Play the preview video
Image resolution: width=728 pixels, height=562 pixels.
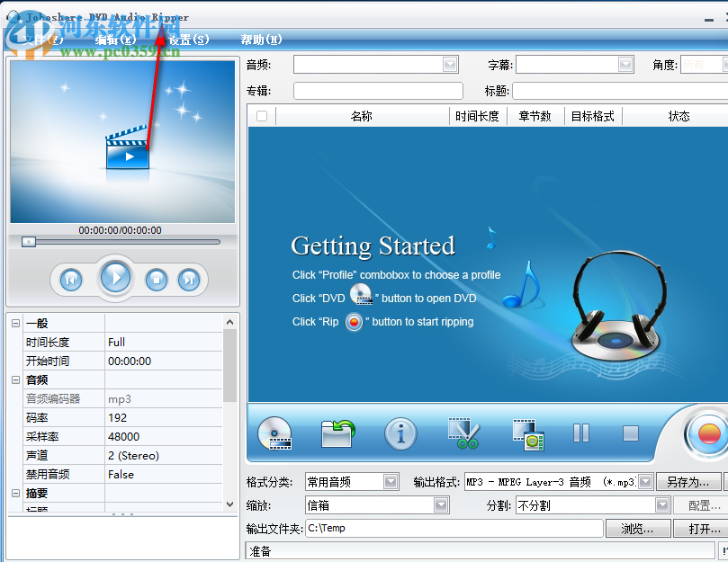tap(116, 278)
